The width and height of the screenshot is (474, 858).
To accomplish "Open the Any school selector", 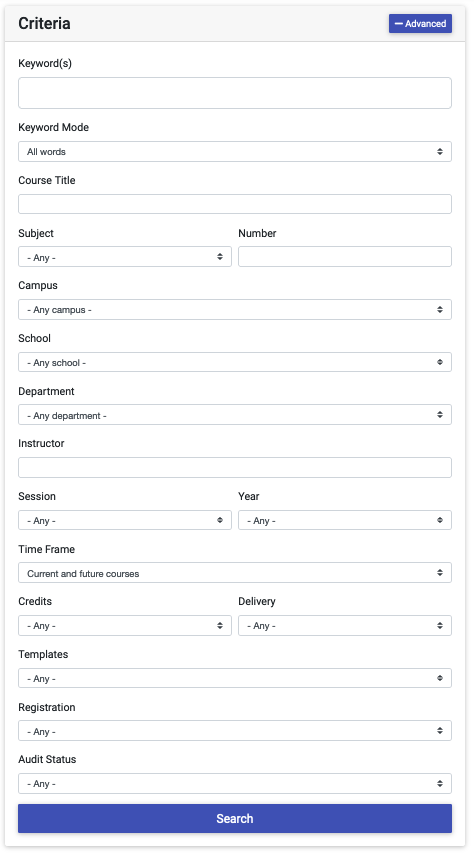I will coord(235,362).
